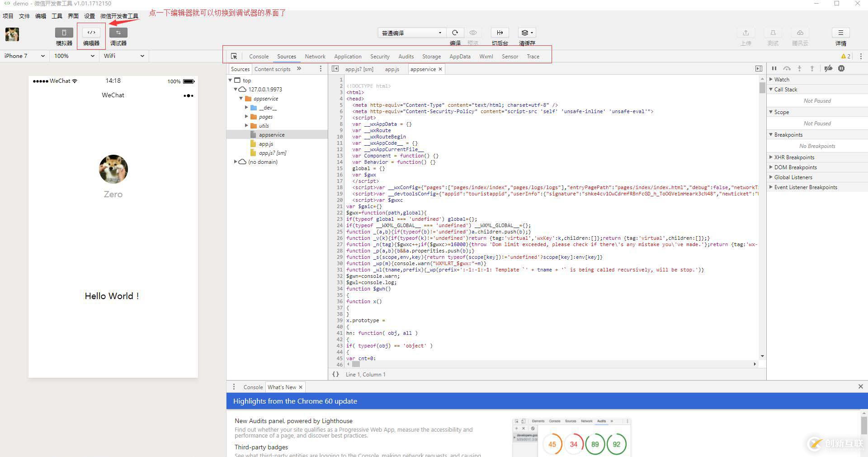Switch to the AppData tab

tap(460, 57)
